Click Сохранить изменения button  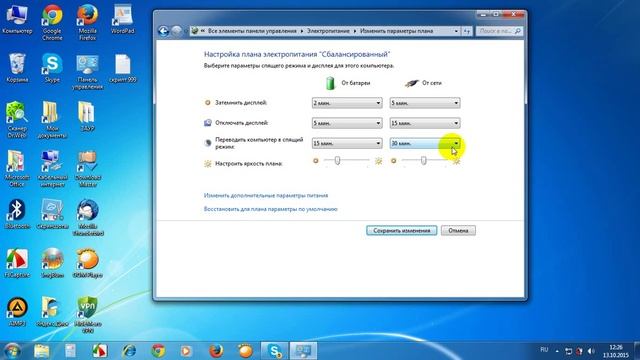(402, 231)
